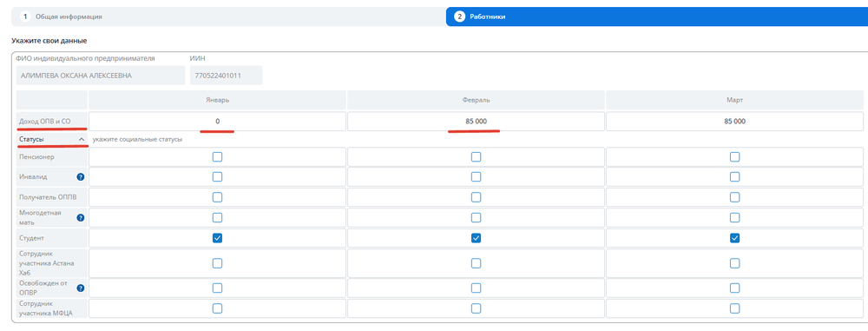The width and height of the screenshot is (868, 331).
Task: Check Получатель ОППВ for Январь
Action: pos(218,197)
